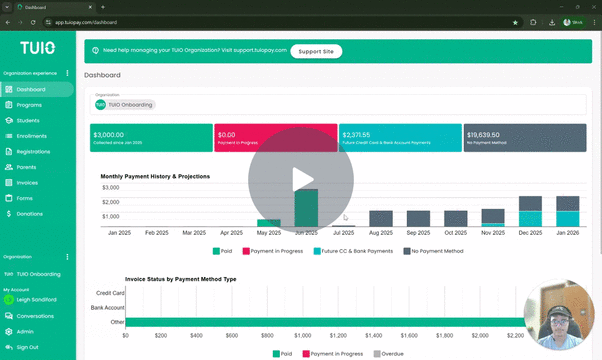
Task: Open Dashboard from the sidebar
Action: 37,89
